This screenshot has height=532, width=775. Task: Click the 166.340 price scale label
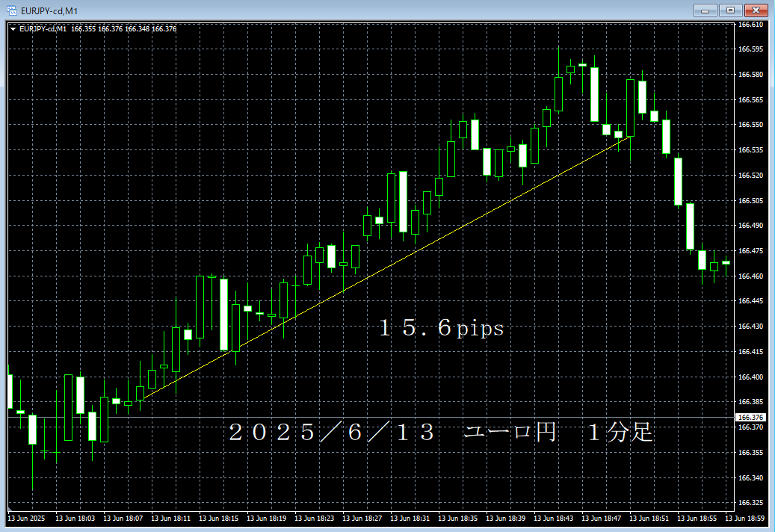pyautogui.click(x=750, y=477)
